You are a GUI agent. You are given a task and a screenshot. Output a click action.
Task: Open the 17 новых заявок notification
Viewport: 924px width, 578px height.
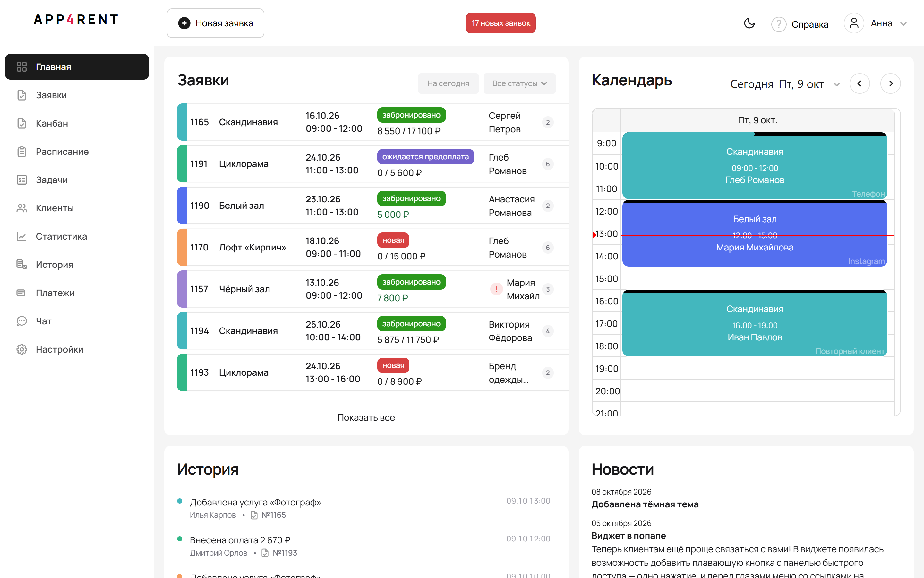tap(501, 23)
